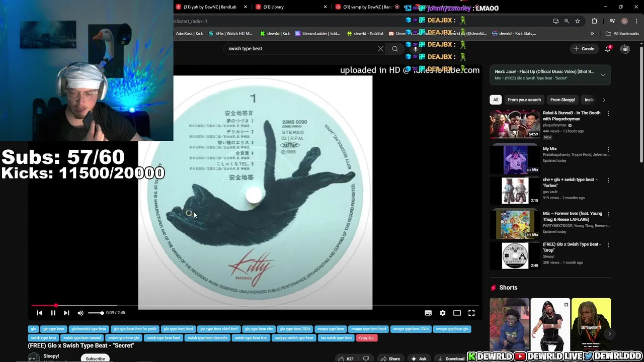The image size is (644, 362).
Task: Adjust the player volume slider
Action: tap(96, 313)
